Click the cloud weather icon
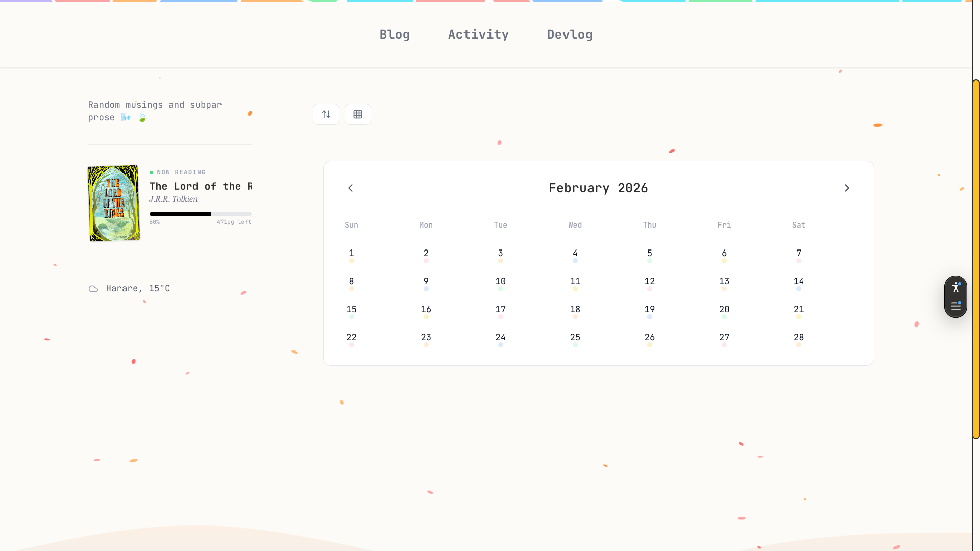The image size is (980, 551). pos(93,289)
